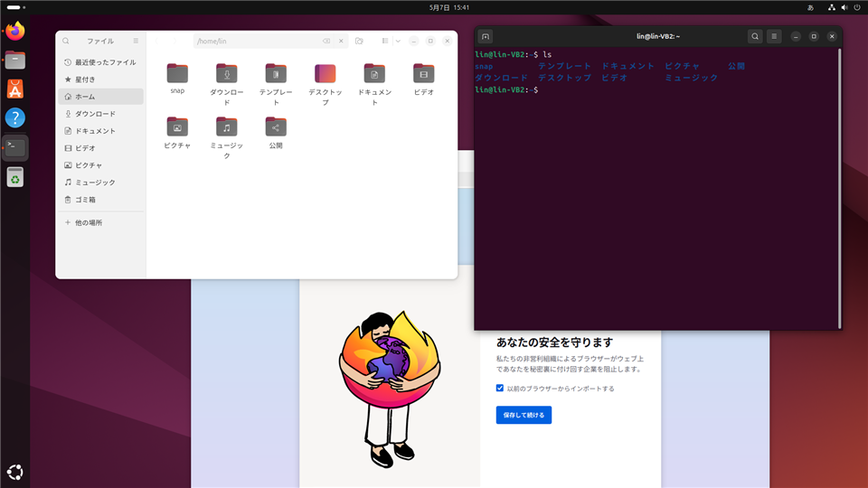Switch Files to list view toggle
Viewport: 868px width, 488px height.
point(385,41)
